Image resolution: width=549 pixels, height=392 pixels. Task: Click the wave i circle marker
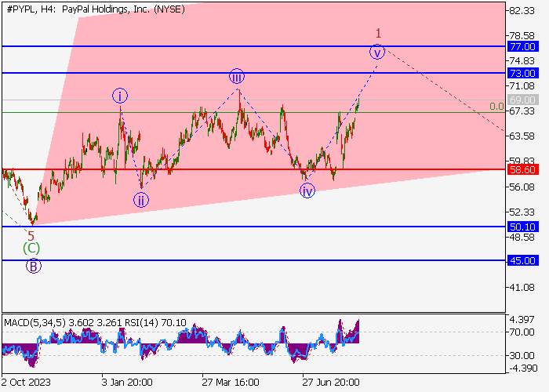pos(120,96)
